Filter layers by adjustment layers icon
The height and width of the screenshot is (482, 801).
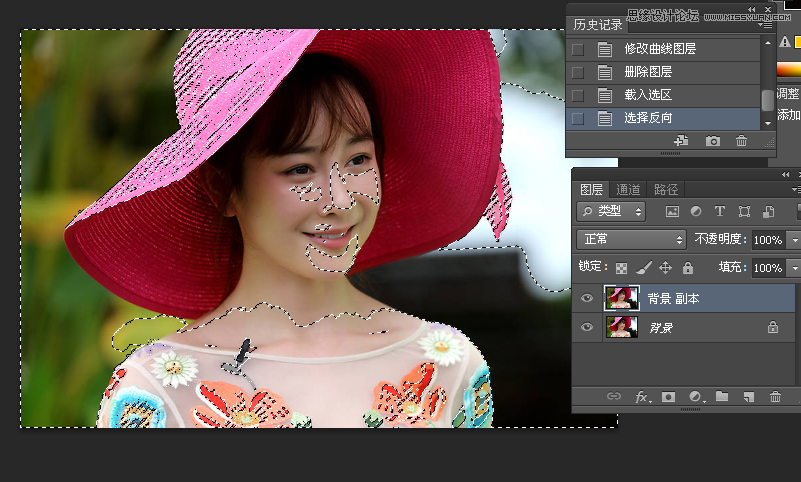click(x=696, y=211)
